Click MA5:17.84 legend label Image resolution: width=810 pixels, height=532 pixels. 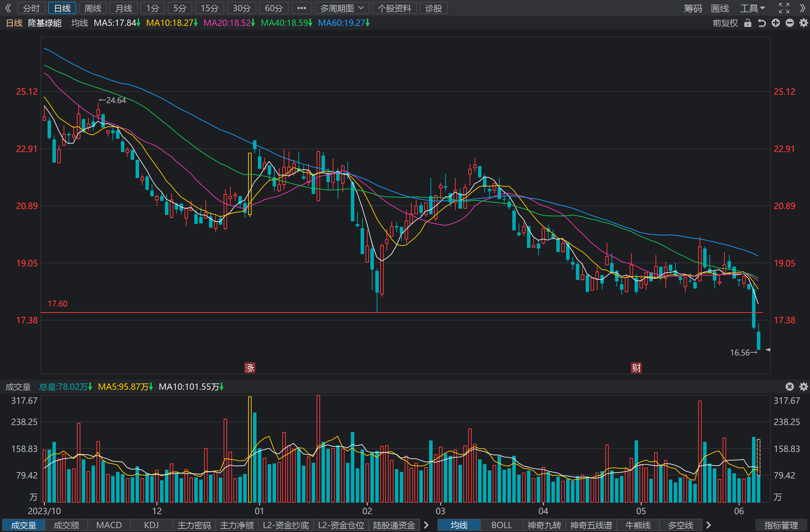point(117,23)
